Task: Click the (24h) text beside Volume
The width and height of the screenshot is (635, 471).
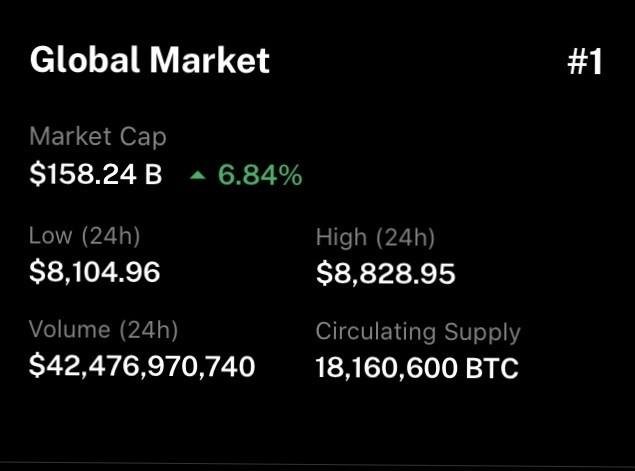Action: pos(147,330)
